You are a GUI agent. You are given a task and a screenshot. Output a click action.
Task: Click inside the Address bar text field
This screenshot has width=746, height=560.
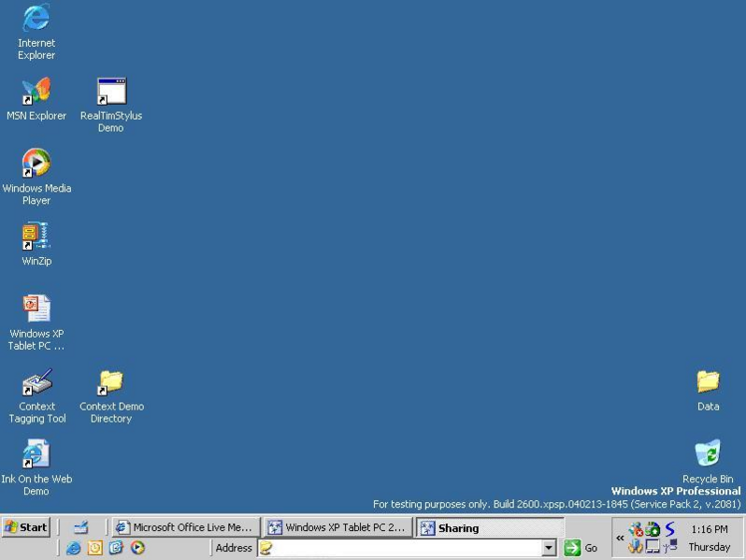(x=402, y=548)
